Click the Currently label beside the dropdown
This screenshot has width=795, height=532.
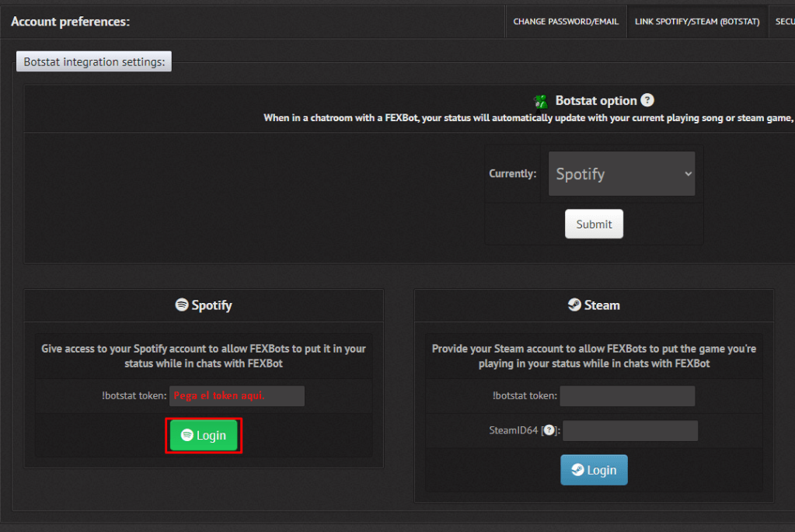pos(512,174)
